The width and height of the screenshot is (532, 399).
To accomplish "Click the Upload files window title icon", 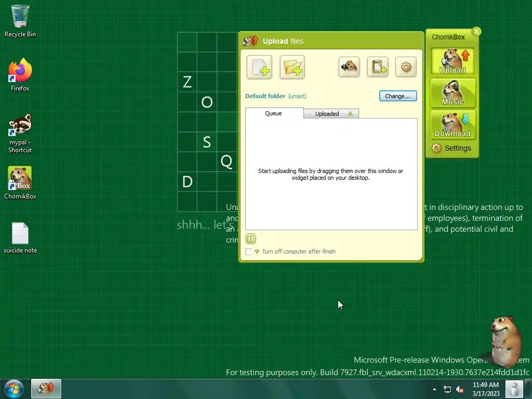I will [x=251, y=41].
